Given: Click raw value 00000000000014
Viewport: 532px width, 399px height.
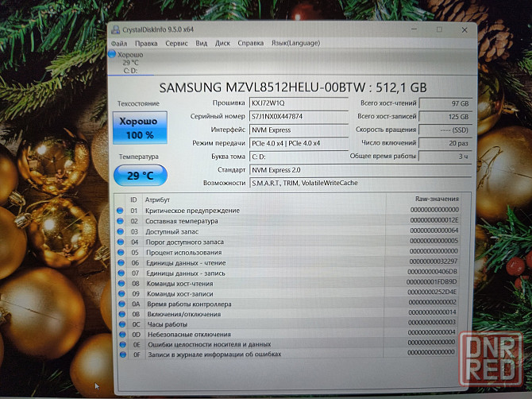Looking at the screenshot, I should pyautogui.click(x=432, y=312).
